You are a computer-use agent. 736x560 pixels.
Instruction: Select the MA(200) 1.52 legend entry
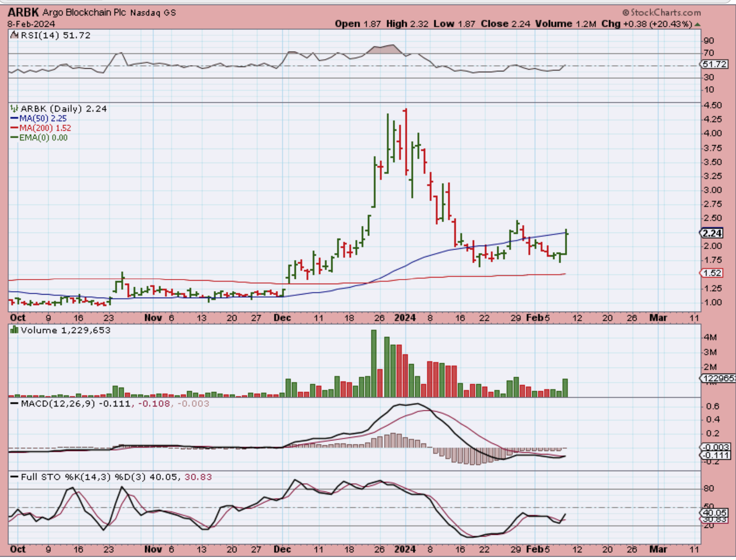tap(45, 128)
